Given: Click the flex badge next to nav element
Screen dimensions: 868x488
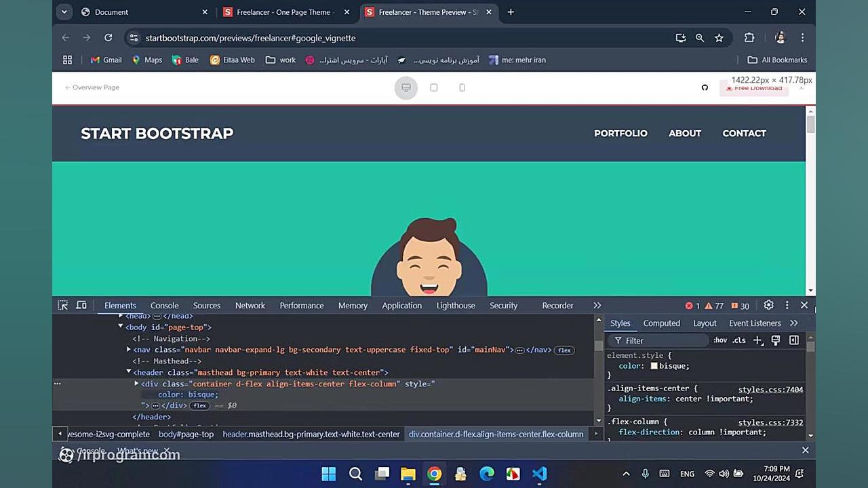Looking at the screenshot, I should tap(564, 350).
